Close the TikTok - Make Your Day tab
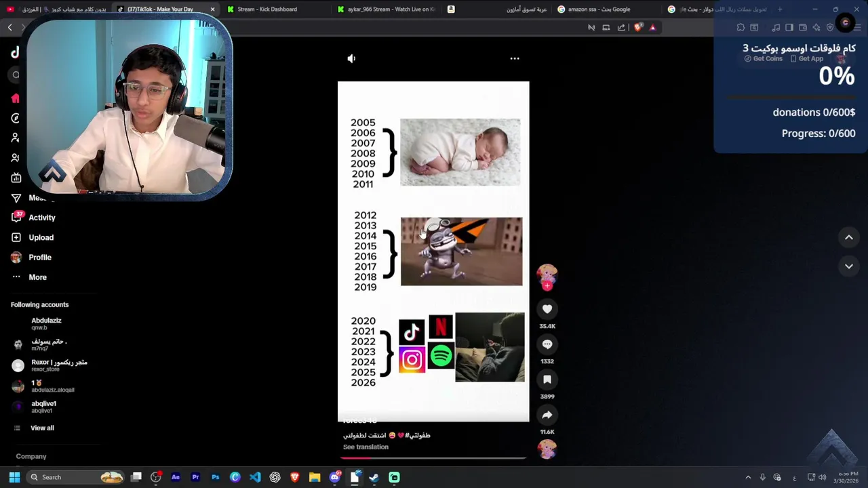868x488 pixels. [212, 9]
